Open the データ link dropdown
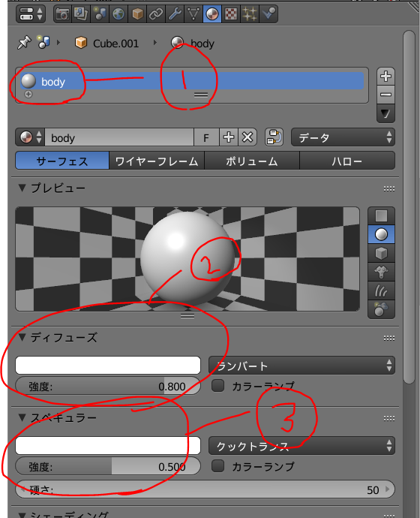This screenshot has width=420, height=518. click(x=343, y=137)
